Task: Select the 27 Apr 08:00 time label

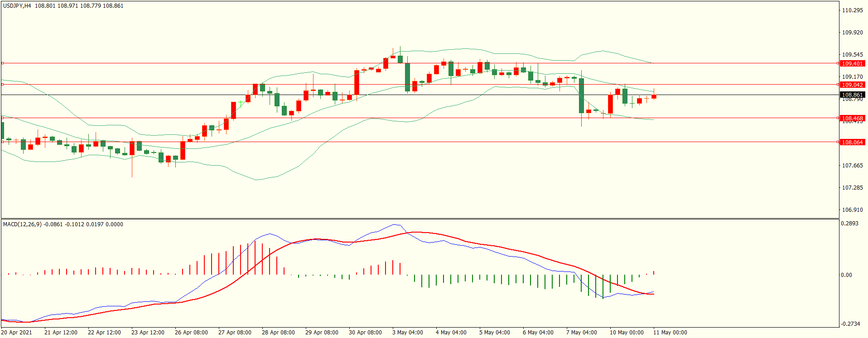Action: pos(235,333)
